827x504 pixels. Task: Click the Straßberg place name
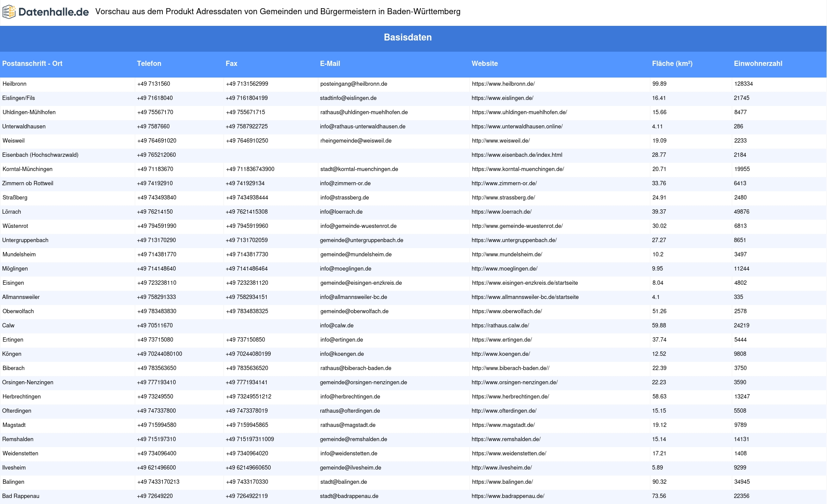(x=15, y=198)
